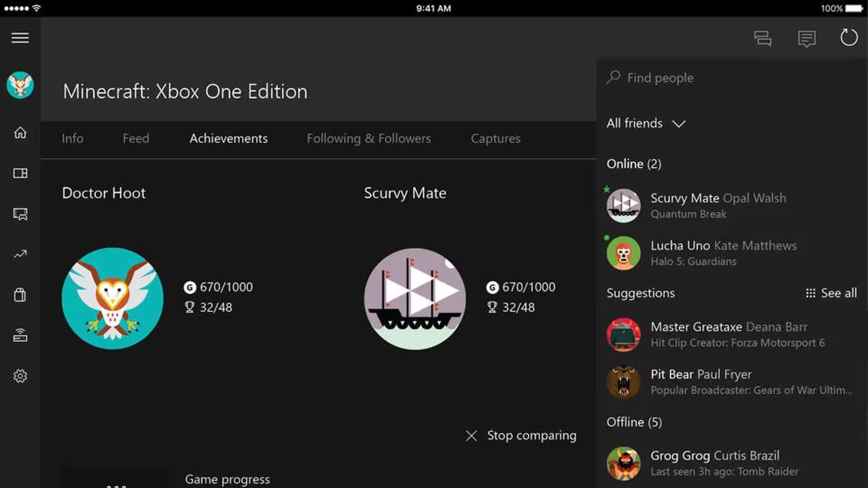Image resolution: width=868 pixels, height=488 pixels.
Task: Click the grid icon beside See all
Action: (x=811, y=293)
